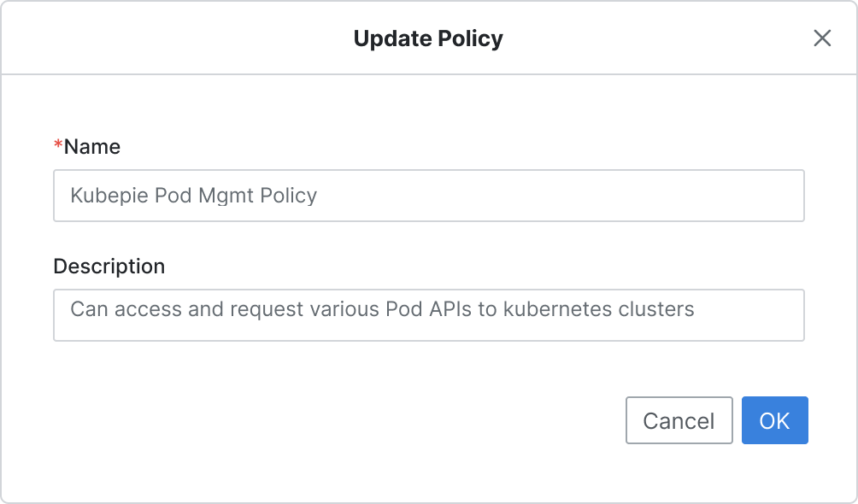Dismiss the dialog using Cancel
858x504 pixels.
pos(679,420)
